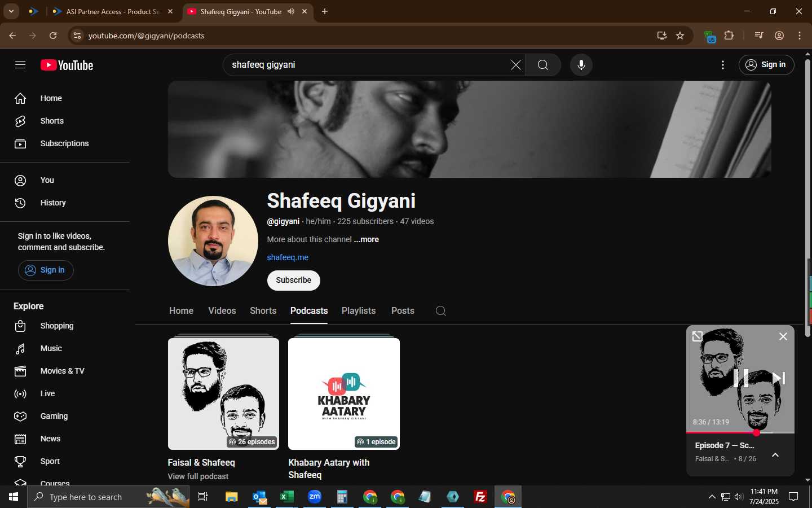812x508 pixels.
Task: Expand channel description with ...more
Action: (367, 239)
